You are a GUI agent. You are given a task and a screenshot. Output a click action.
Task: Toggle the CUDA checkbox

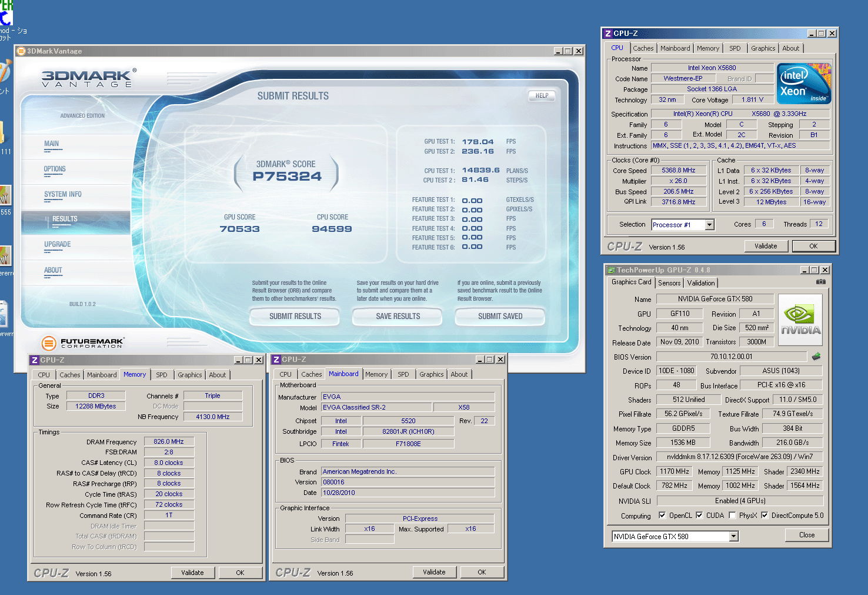coord(699,515)
